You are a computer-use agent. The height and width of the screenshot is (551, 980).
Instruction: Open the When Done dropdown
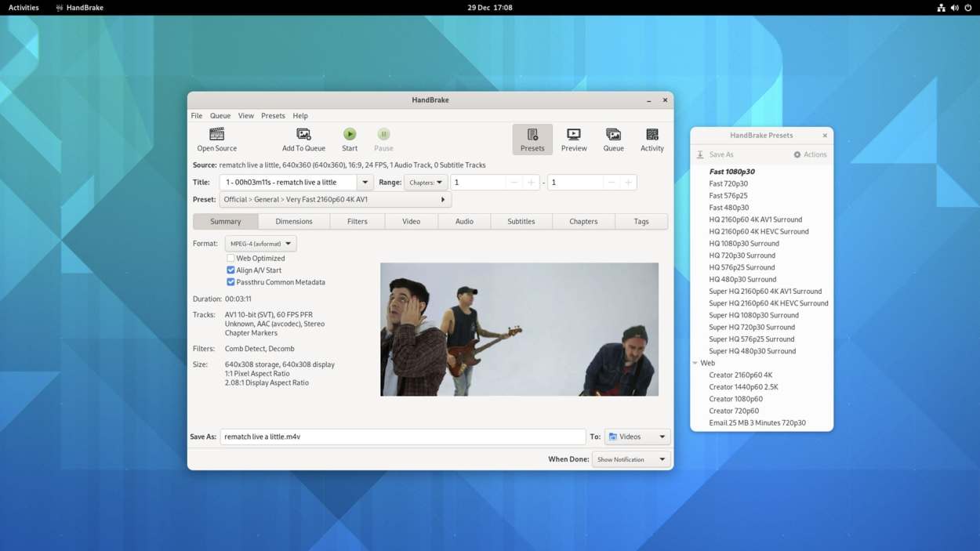(631, 459)
